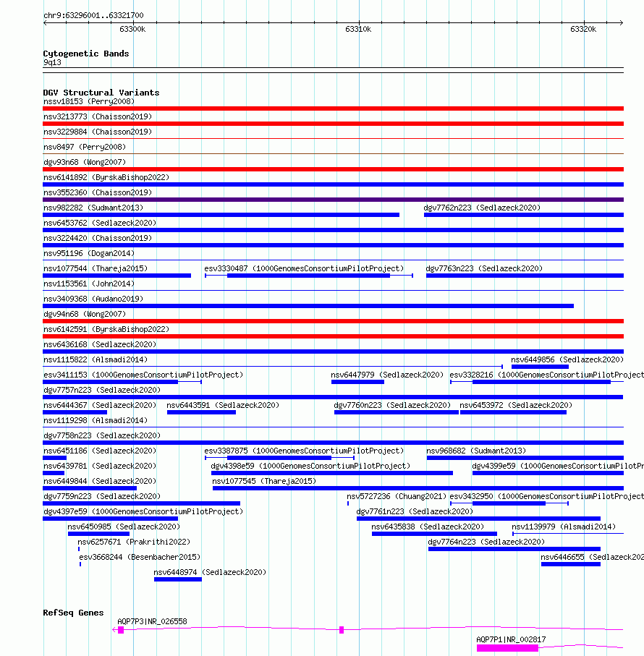Select nsv6141892 (ByrskaBishop2022) label

point(106,177)
